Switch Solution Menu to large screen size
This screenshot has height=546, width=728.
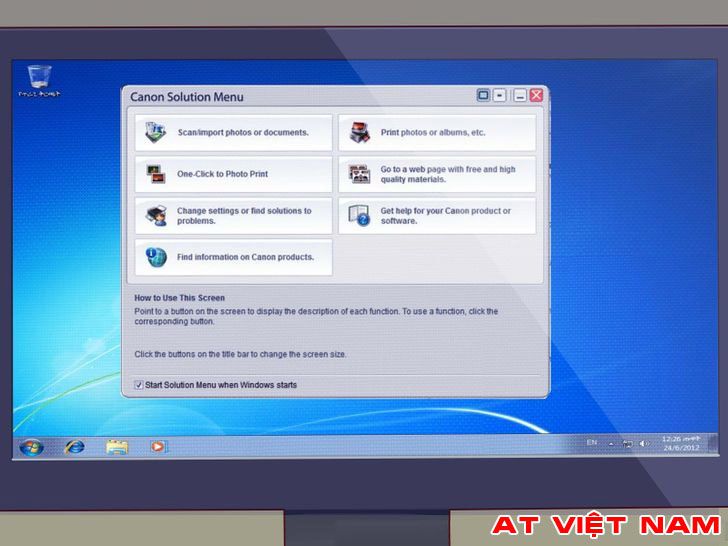483,96
